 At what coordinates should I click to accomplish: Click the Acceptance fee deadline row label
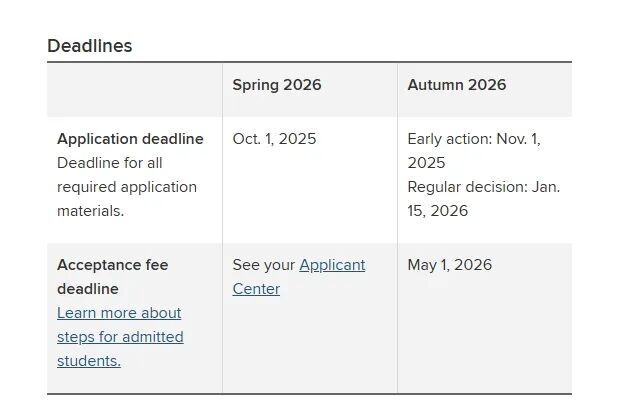point(112,277)
